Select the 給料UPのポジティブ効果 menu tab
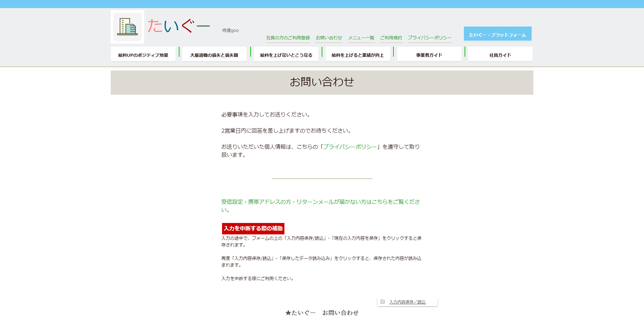Screen dimensions: 644x318 pyautogui.click(x=143, y=54)
